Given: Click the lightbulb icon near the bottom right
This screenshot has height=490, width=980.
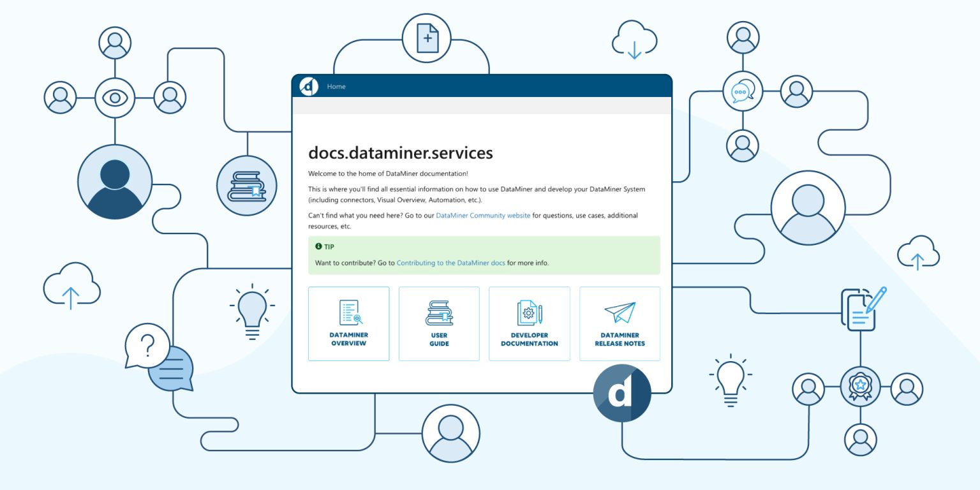Looking at the screenshot, I should pos(729,379).
